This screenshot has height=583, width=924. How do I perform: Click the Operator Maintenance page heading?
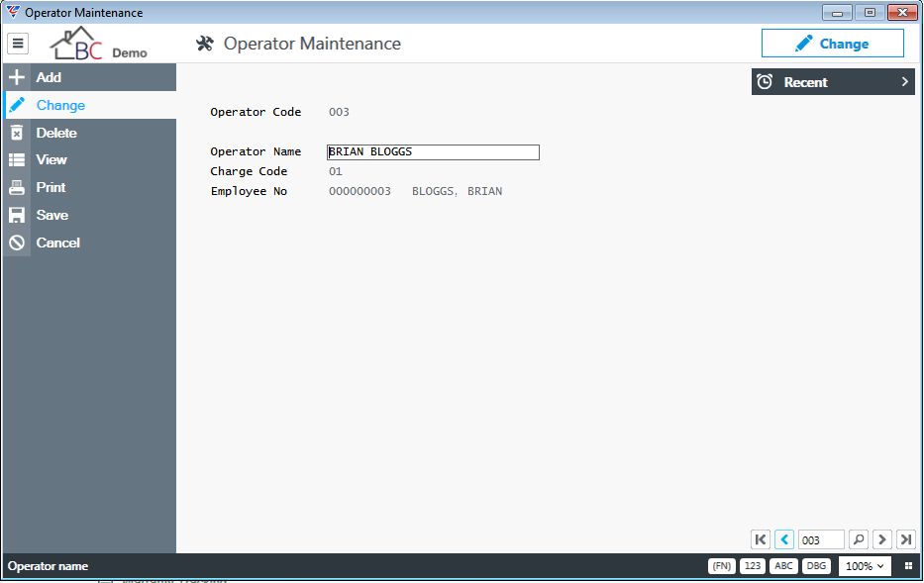point(312,44)
